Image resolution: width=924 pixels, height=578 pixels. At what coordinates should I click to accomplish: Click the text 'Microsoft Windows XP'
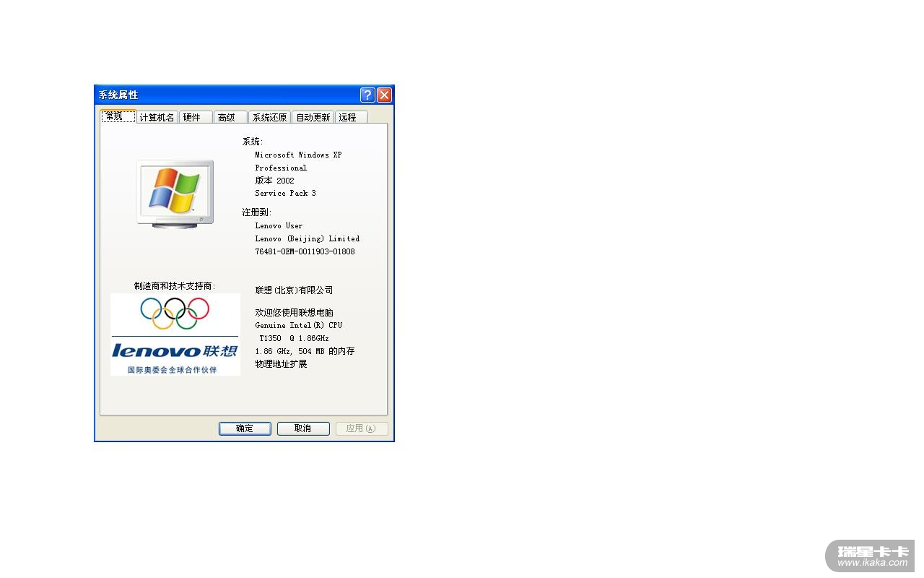click(298, 155)
